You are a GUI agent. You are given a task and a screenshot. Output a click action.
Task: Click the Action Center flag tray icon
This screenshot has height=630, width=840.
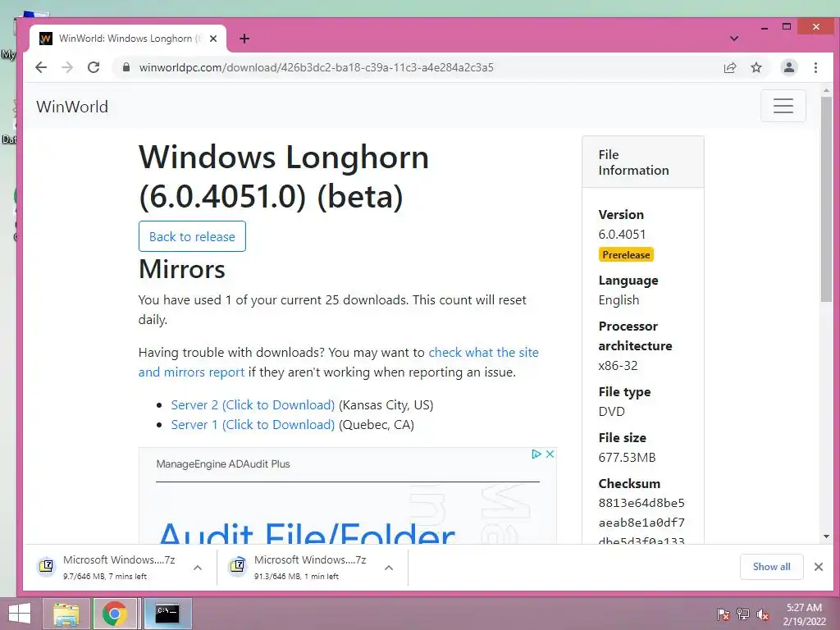tap(723, 614)
